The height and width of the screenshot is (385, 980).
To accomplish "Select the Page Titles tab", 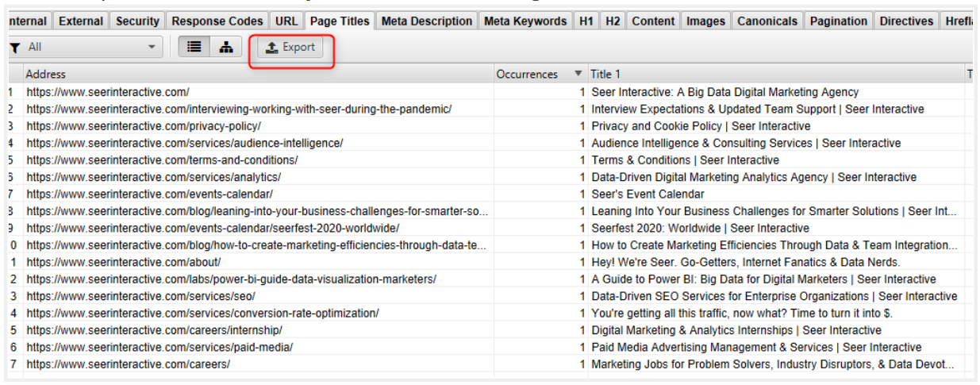I will [x=340, y=21].
